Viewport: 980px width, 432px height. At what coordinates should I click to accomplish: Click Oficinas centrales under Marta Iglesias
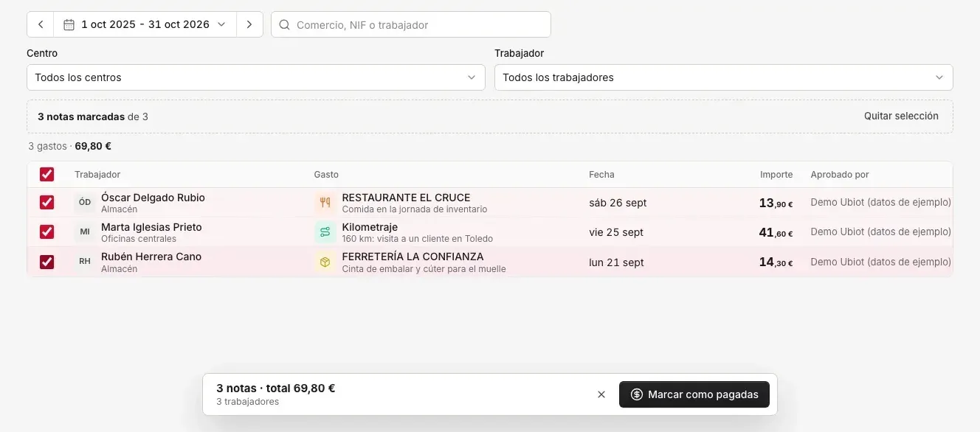click(x=139, y=239)
